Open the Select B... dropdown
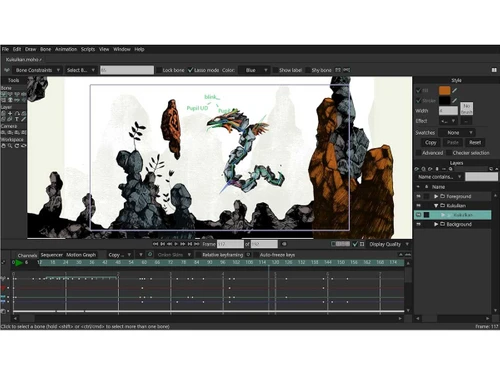 [80, 70]
